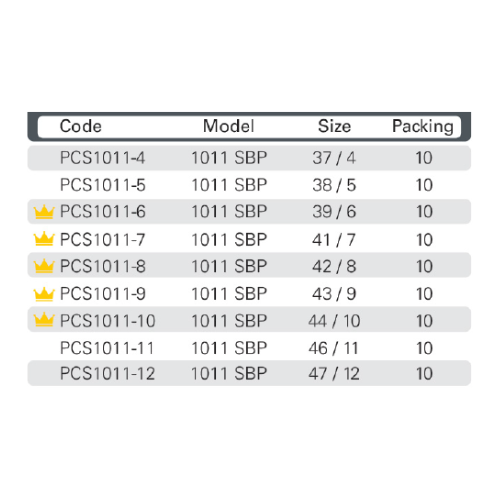Click the crown icon beside PCS1011-10

[44, 320]
